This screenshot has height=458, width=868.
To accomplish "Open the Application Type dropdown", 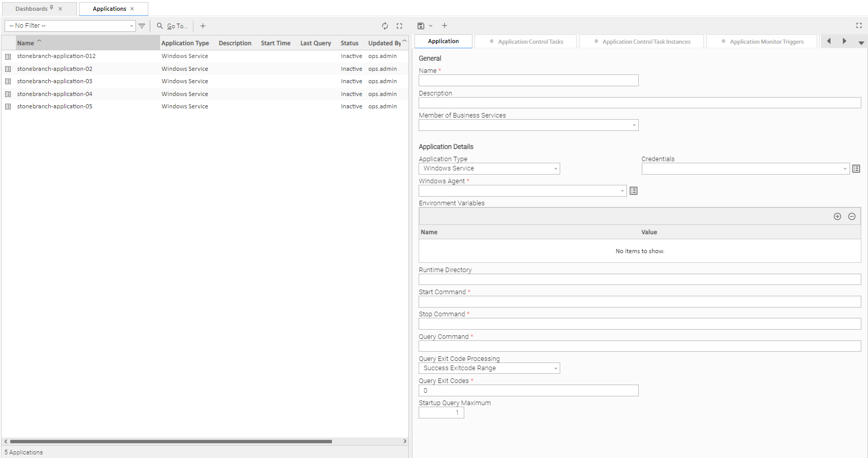I will tap(489, 169).
